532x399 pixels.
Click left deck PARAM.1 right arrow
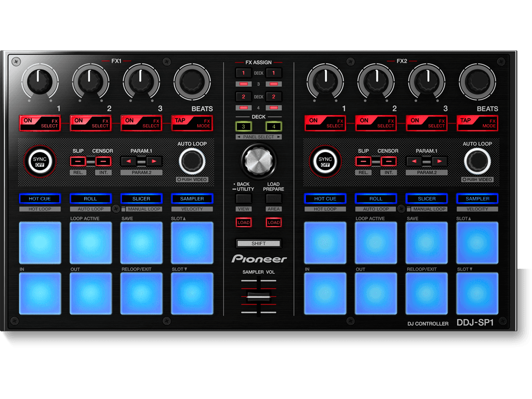[154, 161]
